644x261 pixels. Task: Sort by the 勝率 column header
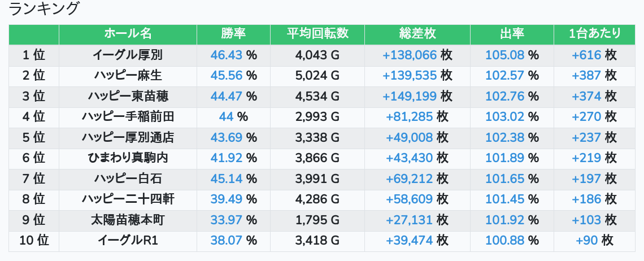(233, 34)
